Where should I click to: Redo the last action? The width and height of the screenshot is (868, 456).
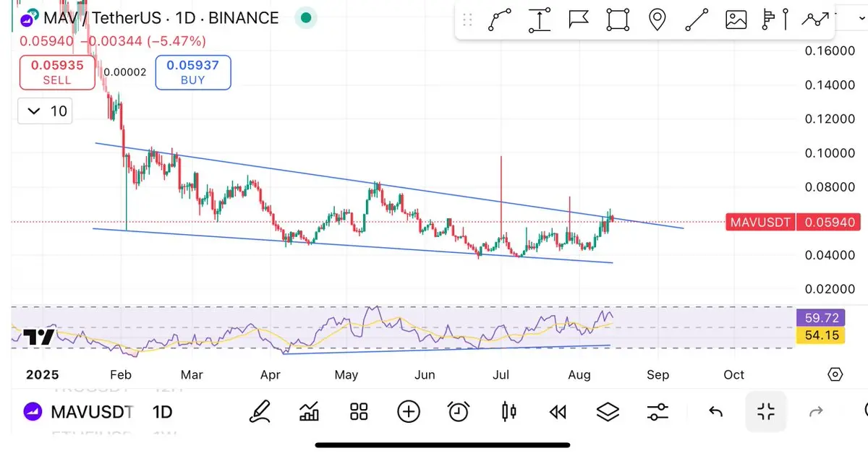816,412
